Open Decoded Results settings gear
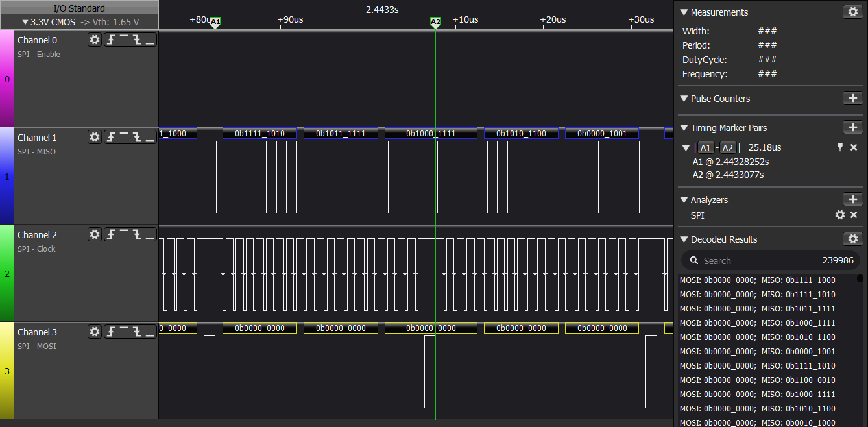 click(x=853, y=239)
